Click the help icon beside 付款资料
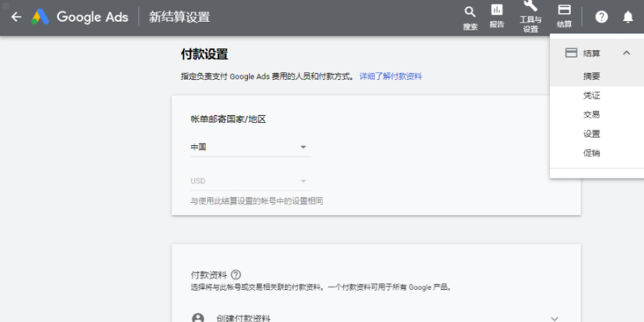The width and height of the screenshot is (644, 322). pos(236,275)
